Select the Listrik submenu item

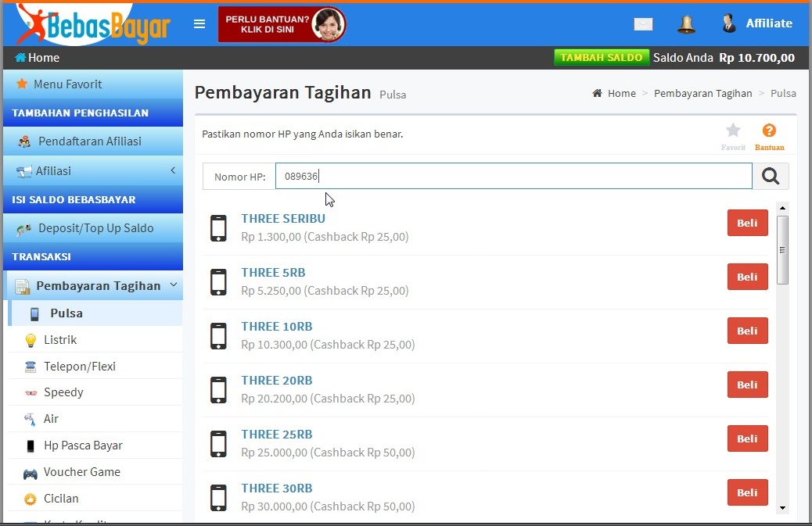(95, 340)
